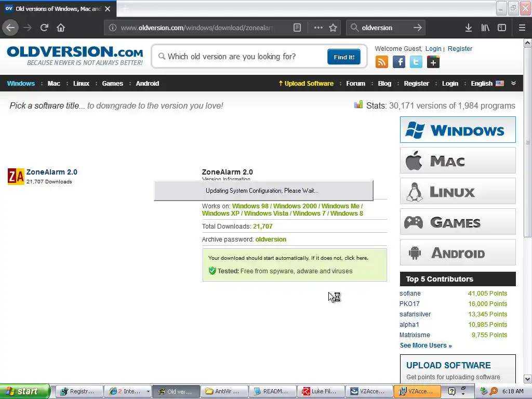532x399 pixels.
Task: Open contributor Matrixisme profile
Action: coord(415,335)
